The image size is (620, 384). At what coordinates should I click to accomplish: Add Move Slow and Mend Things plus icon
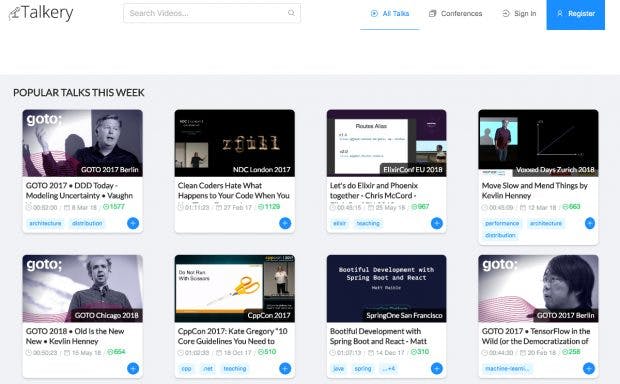click(589, 223)
